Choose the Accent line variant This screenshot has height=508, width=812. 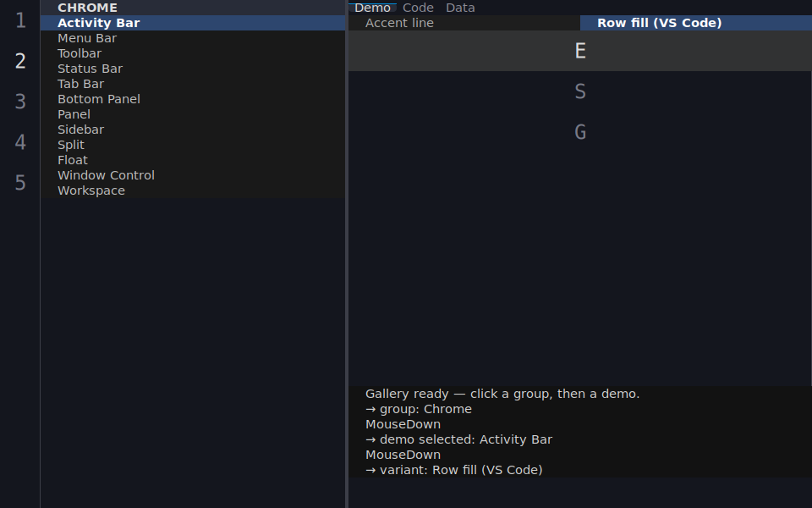pyautogui.click(x=464, y=23)
